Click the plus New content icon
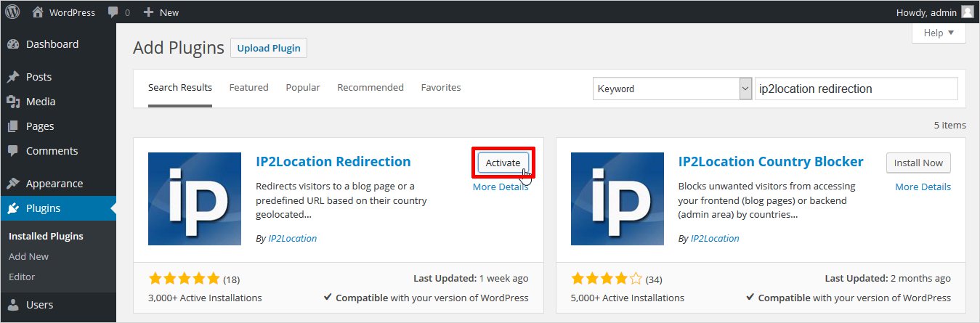980x323 pixels. pyautogui.click(x=148, y=12)
